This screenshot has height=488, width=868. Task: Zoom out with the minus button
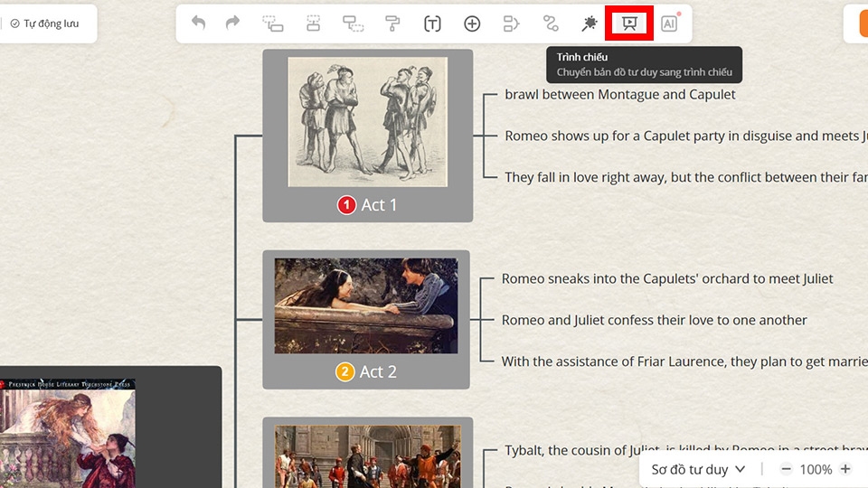[786, 469]
